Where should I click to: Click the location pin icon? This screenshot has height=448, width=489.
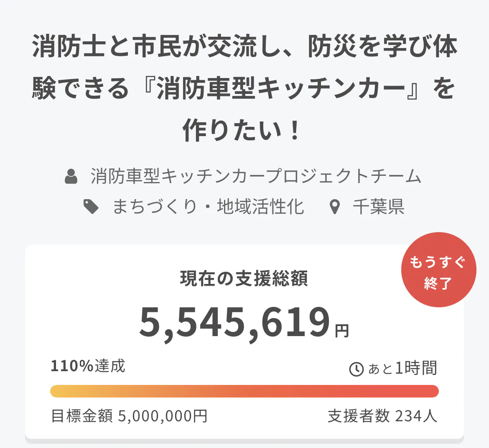pos(334,207)
